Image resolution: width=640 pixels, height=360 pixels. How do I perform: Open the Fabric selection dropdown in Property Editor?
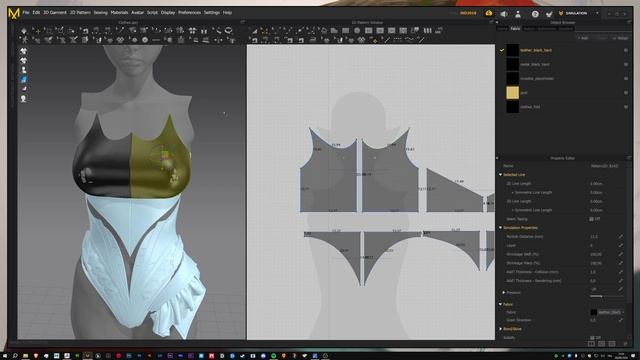(607, 312)
